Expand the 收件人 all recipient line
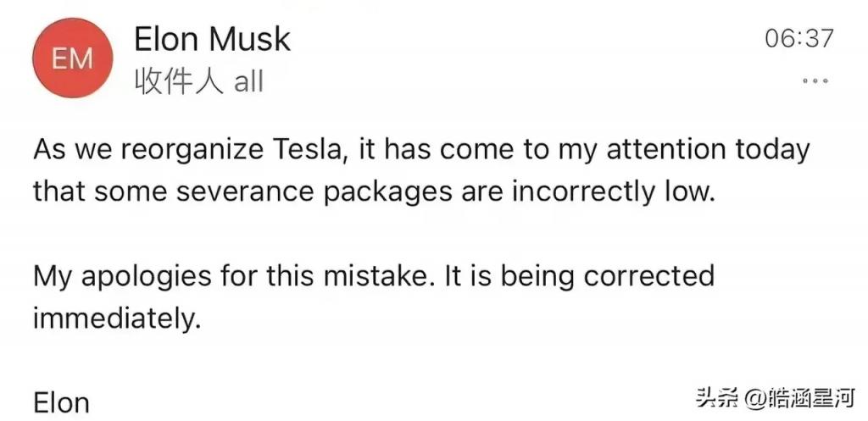 [198, 82]
